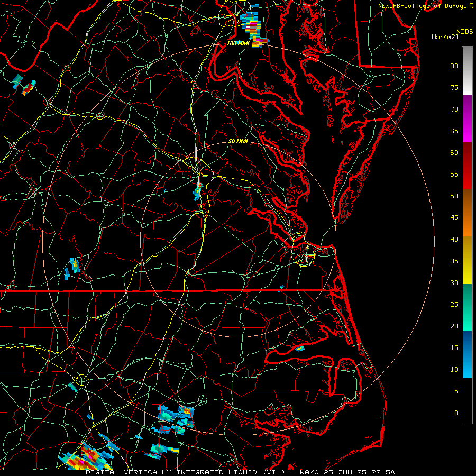Screen dimensions: 476x476
Task: Click the 5 value on the color scale
Action: pos(456,391)
